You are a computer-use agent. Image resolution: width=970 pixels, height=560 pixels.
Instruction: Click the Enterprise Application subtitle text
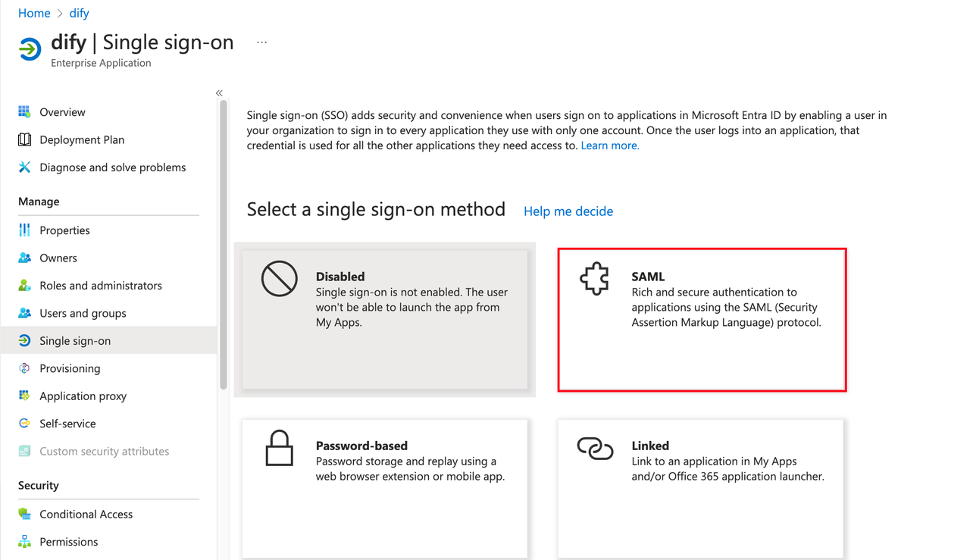tap(101, 63)
